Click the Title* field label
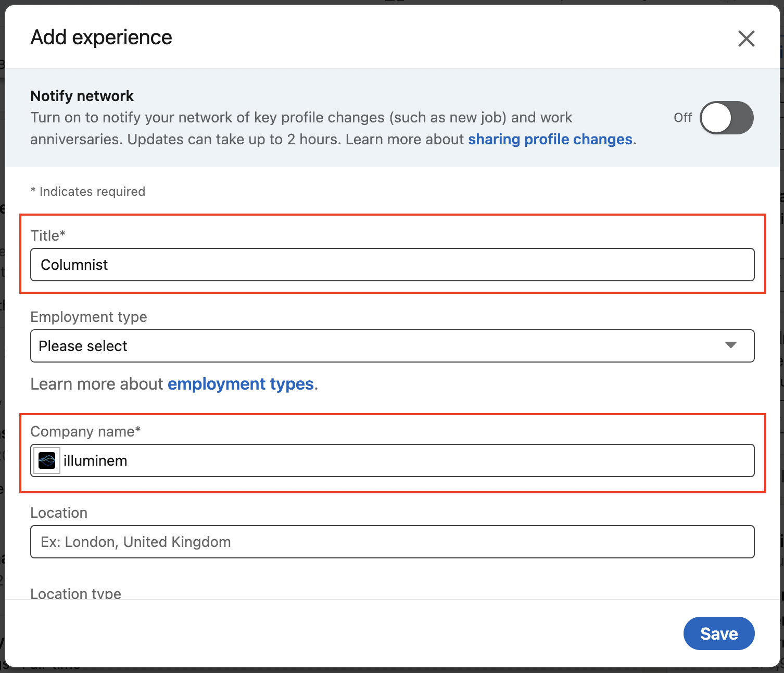The height and width of the screenshot is (673, 784). click(x=48, y=235)
